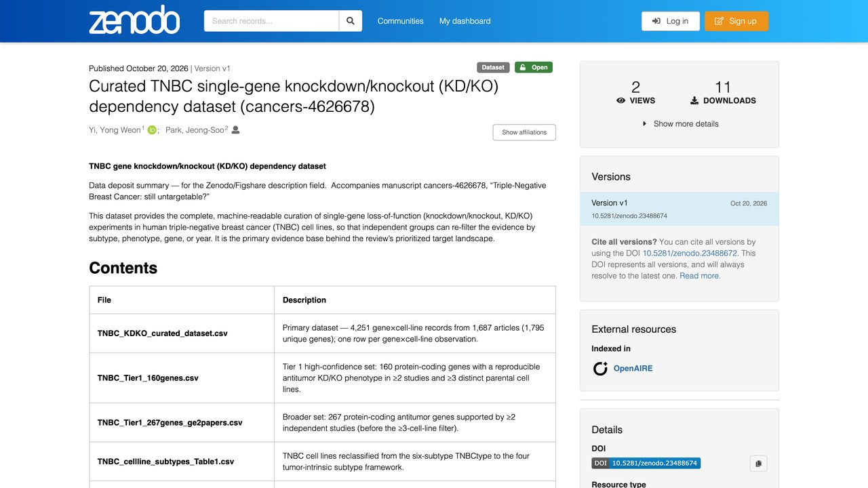Click the 'Cite all versions?' text
The image size is (868, 488).
[624, 242]
